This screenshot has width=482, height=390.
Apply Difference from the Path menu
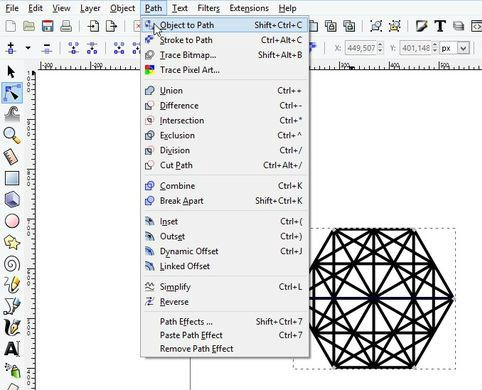click(225, 106)
